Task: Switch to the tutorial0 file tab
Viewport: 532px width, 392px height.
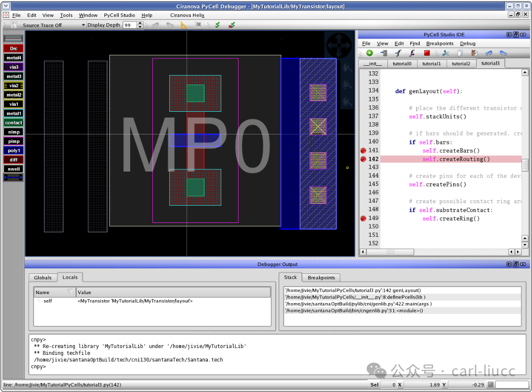Action: pyautogui.click(x=402, y=63)
